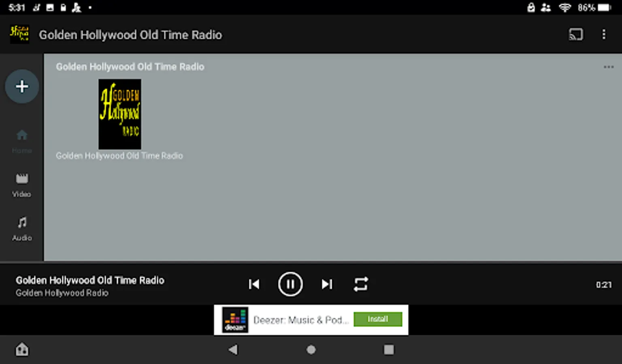The width and height of the screenshot is (622, 364).
Task: Open the Video sidebar section
Action: pos(22,185)
